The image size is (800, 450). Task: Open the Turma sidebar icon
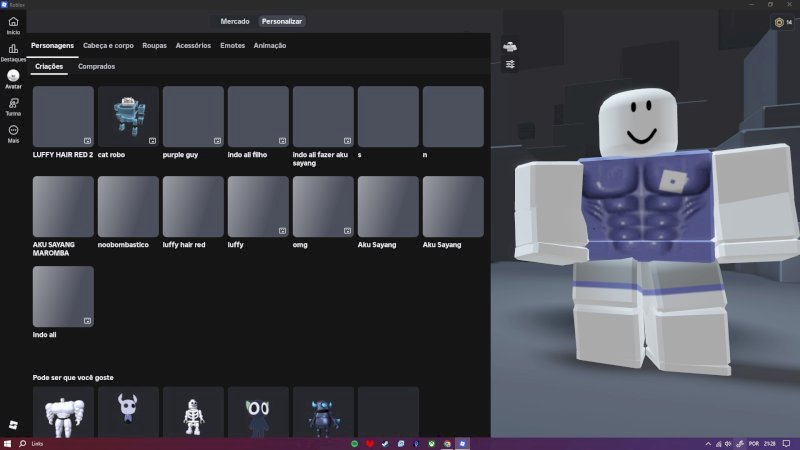(x=13, y=103)
